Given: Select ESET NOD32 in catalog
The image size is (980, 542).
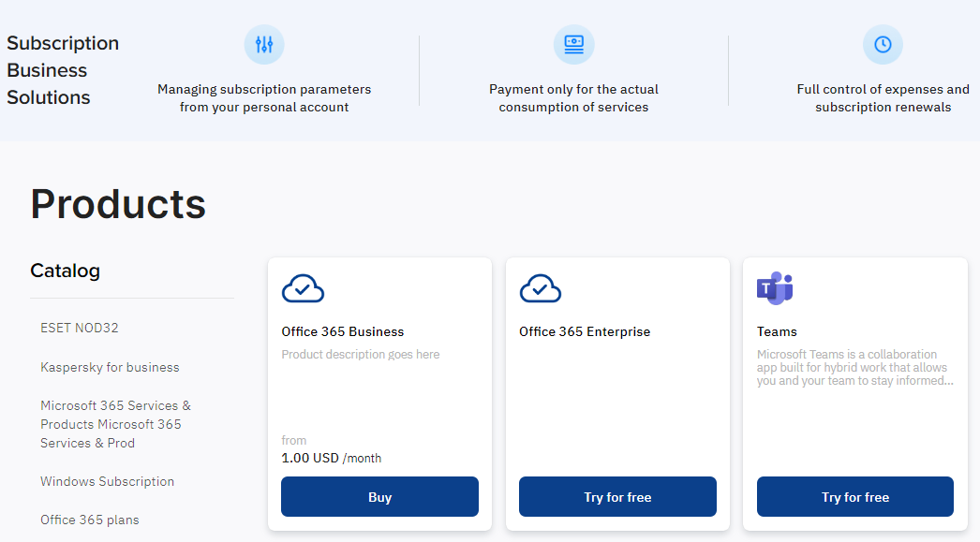Looking at the screenshot, I should click(x=80, y=328).
